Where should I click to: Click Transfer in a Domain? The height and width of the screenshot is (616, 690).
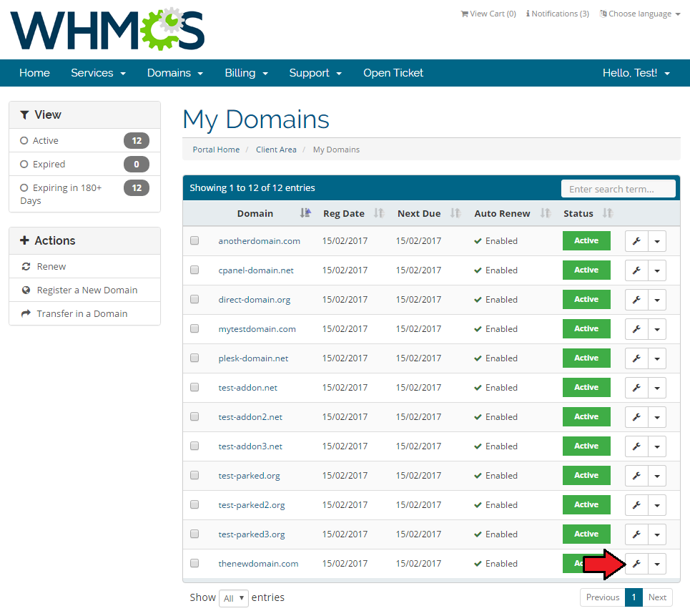click(x=84, y=313)
